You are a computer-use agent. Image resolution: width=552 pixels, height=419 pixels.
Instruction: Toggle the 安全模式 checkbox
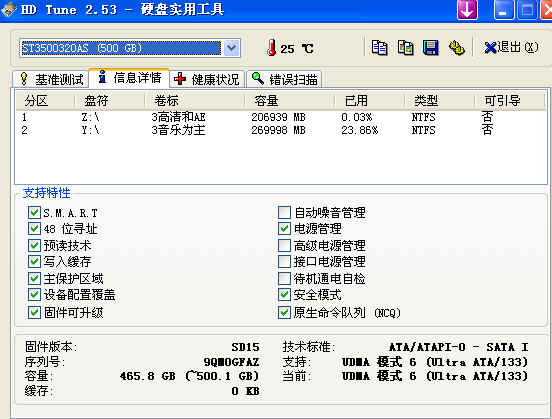pos(284,295)
